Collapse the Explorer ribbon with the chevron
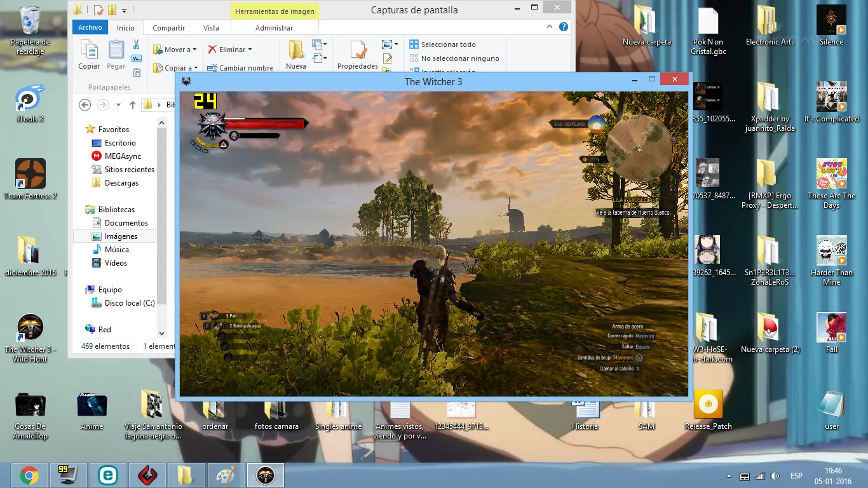 550,27
